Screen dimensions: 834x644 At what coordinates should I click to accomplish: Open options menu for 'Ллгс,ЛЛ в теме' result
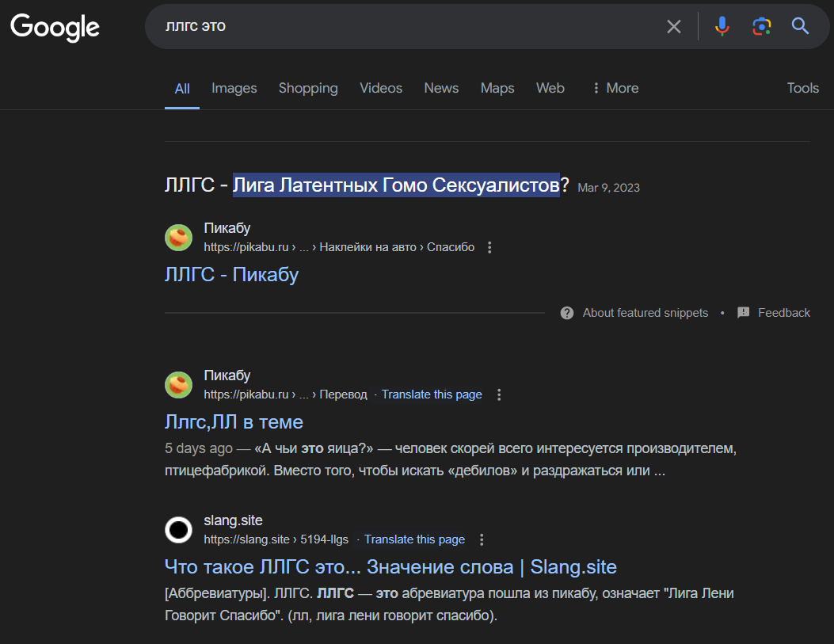pyautogui.click(x=498, y=394)
